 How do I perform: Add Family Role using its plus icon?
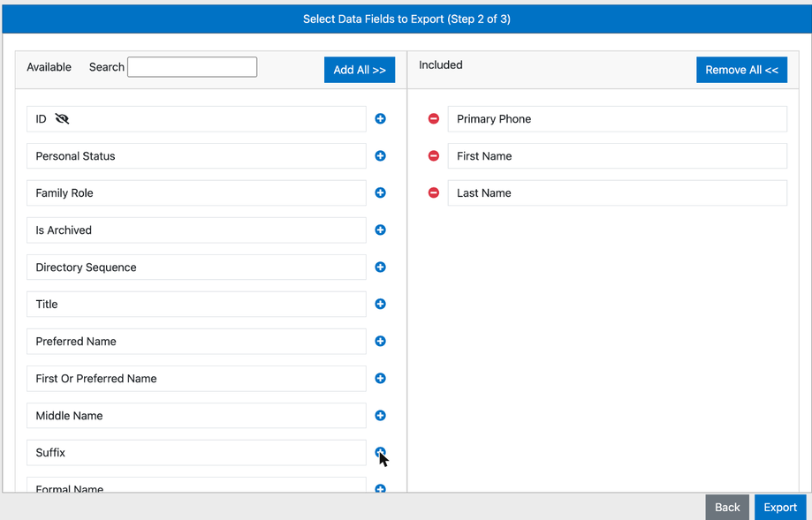380,193
